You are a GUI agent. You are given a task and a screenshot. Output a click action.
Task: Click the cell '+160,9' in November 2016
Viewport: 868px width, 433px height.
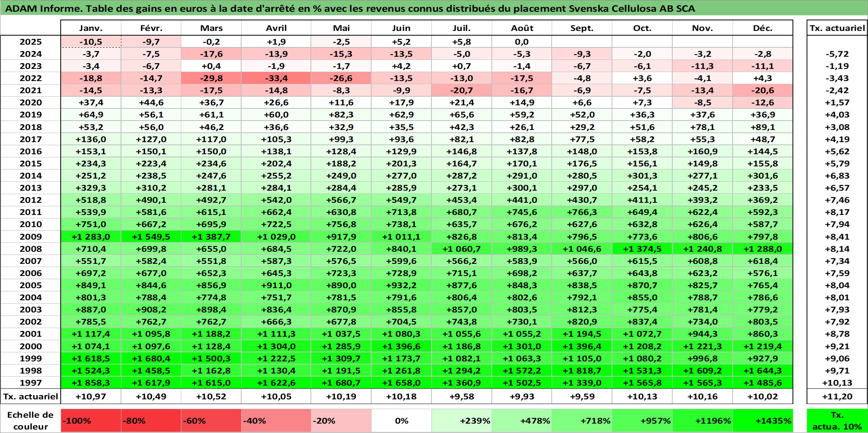pyautogui.click(x=702, y=151)
